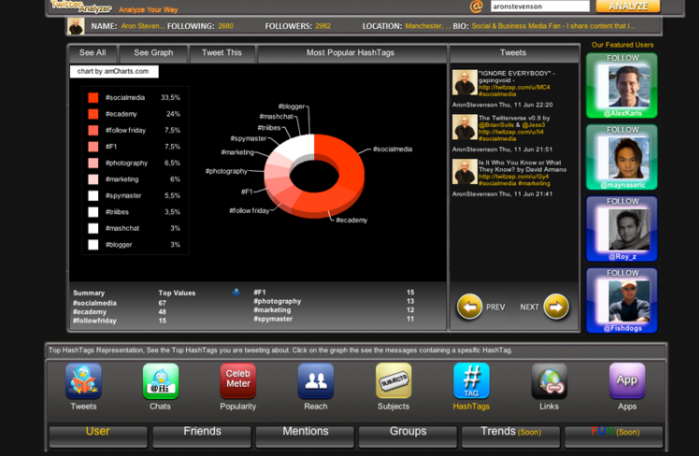This screenshot has height=456, width=699.
Task: Open the chart by amCharts.com link
Action: [x=114, y=71]
